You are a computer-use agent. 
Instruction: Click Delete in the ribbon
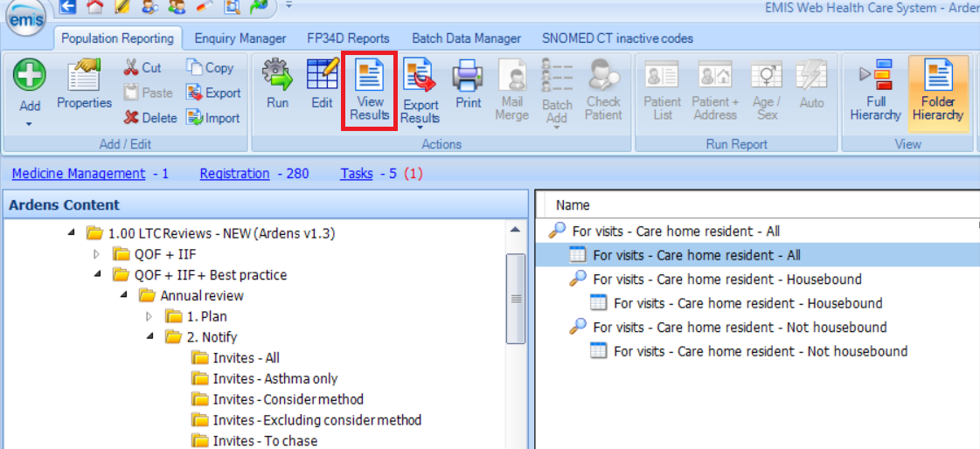150,117
